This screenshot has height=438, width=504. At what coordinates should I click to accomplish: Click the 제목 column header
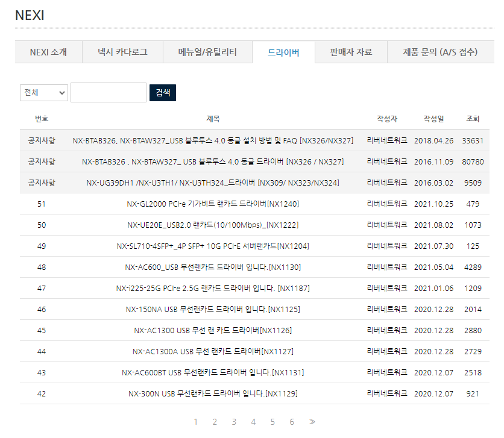click(213, 119)
